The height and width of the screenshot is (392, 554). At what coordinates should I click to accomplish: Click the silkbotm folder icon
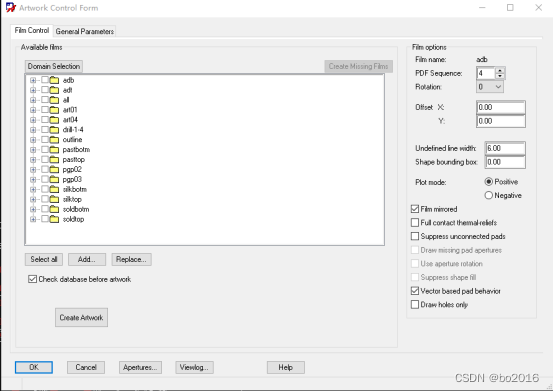pyautogui.click(x=54, y=189)
